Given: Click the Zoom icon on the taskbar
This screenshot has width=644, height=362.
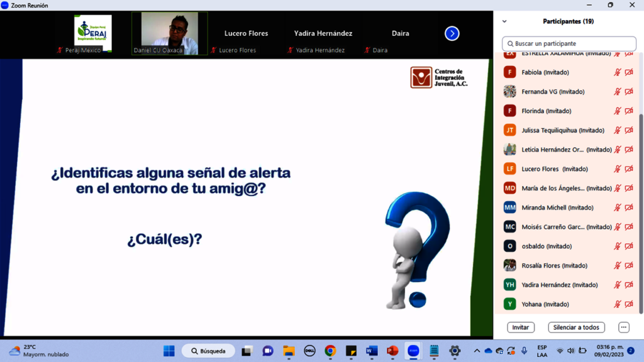Looking at the screenshot, I should tap(413, 351).
